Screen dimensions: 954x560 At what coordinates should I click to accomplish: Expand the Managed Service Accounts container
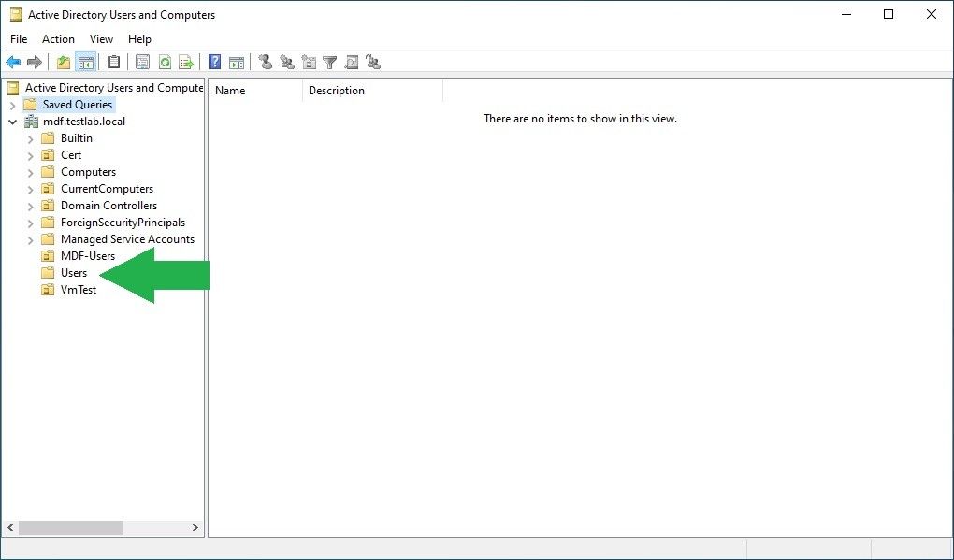click(x=31, y=240)
